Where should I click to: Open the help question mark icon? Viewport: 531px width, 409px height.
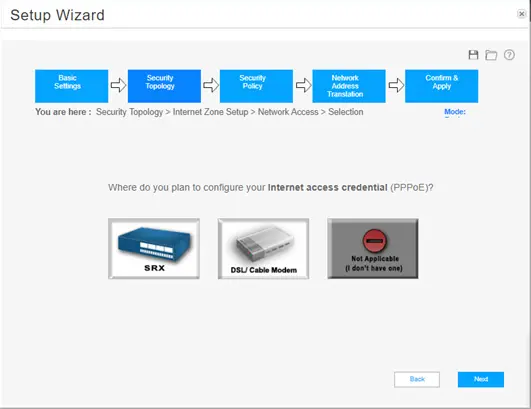pyautogui.click(x=509, y=55)
